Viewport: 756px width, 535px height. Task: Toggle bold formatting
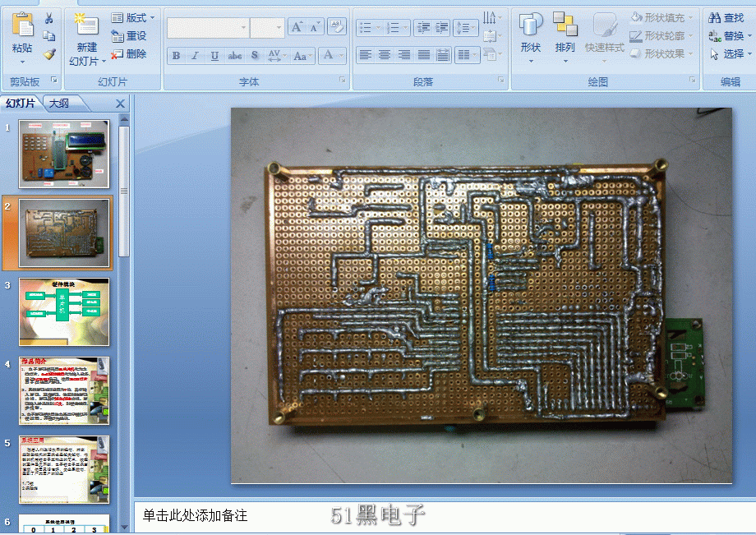click(x=176, y=56)
